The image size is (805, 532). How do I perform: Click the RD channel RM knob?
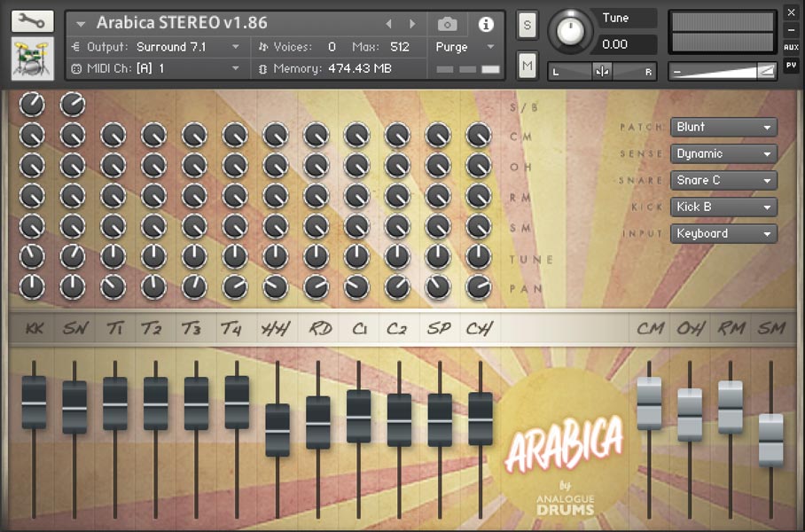[317, 196]
